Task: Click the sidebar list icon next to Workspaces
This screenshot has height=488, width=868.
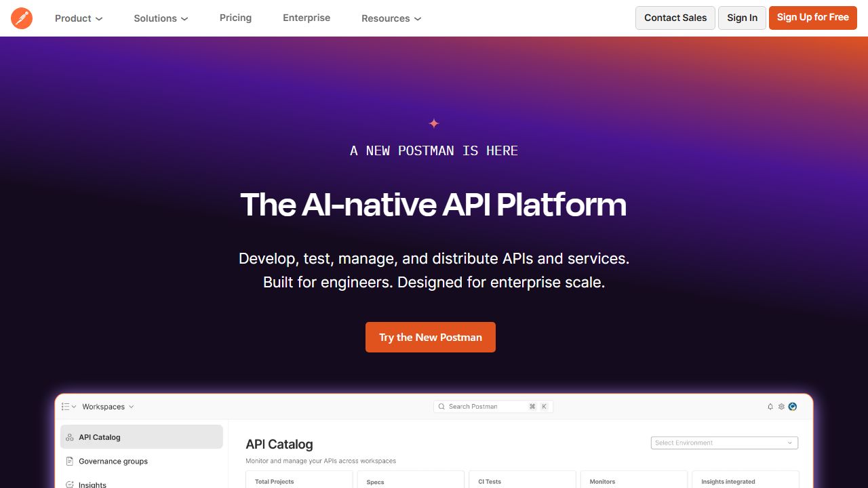Action: pyautogui.click(x=66, y=406)
